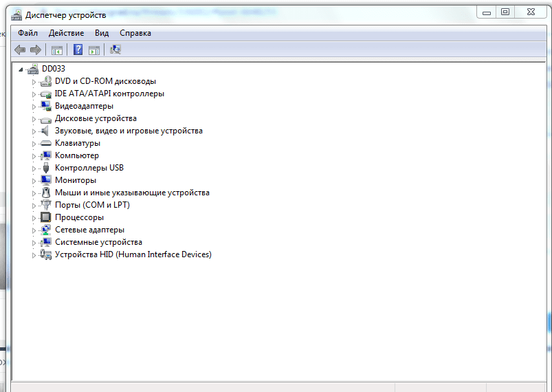Expand Звуковые, видео и игровые устройства
The height and width of the screenshot is (392, 552).
pos(34,131)
